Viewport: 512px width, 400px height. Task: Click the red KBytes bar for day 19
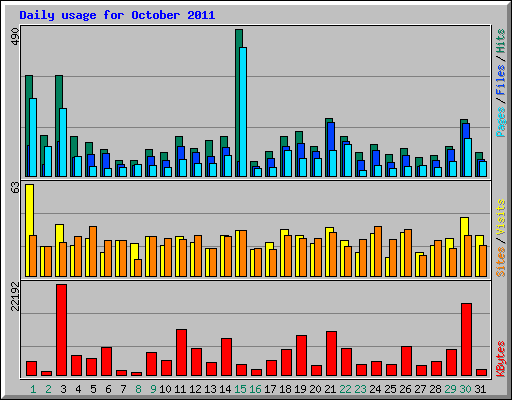301,356
